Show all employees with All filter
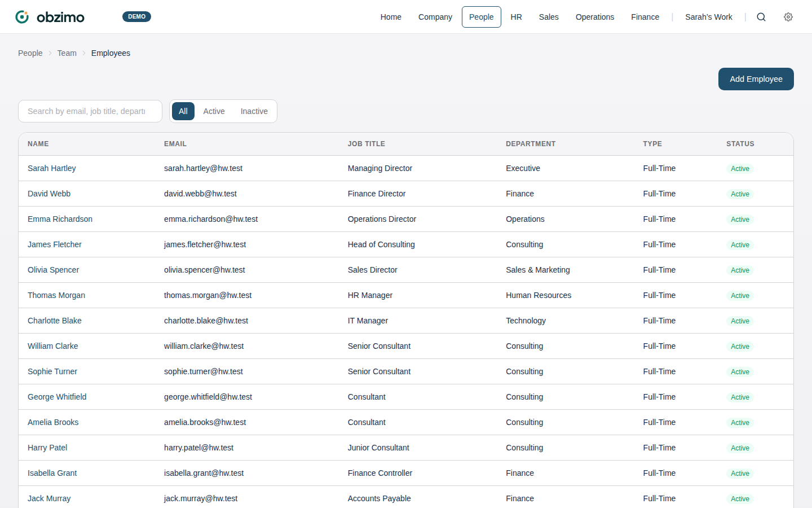 (183, 111)
